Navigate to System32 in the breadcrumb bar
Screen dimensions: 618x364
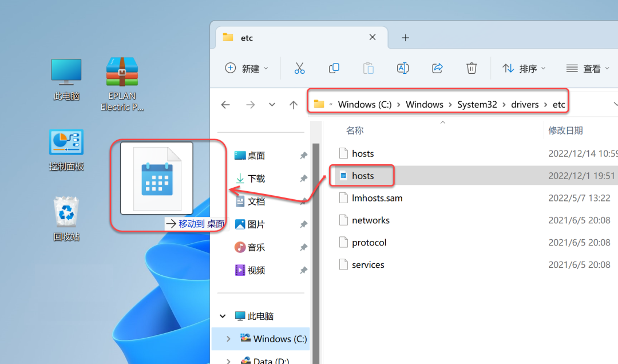[x=477, y=104]
